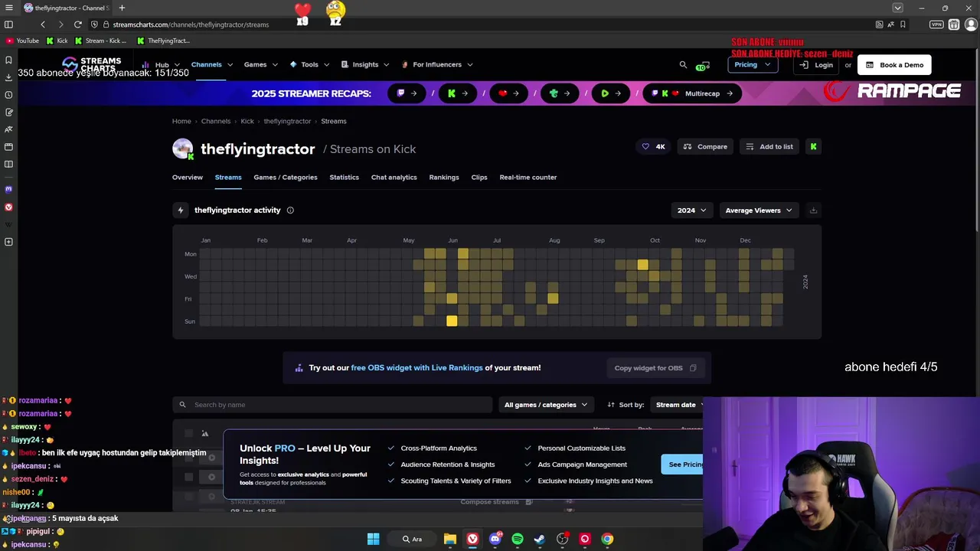The height and width of the screenshot is (551, 980).
Task: Open Chrome from the taskbar
Action: point(607,539)
